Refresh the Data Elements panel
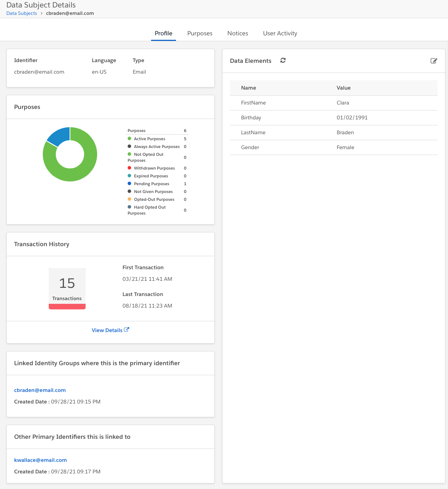448x489 pixels. click(x=283, y=60)
